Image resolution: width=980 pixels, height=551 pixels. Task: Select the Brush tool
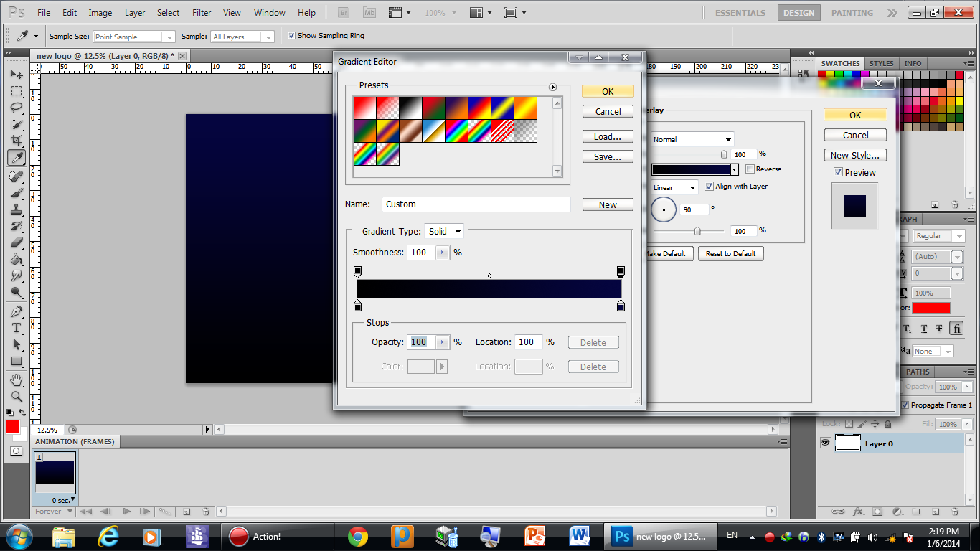coord(17,193)
